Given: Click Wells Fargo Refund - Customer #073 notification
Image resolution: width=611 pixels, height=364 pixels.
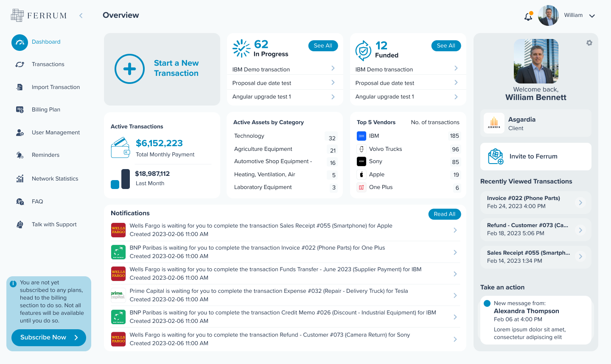Looking at the screenshot, I should (x=285, y=339).
